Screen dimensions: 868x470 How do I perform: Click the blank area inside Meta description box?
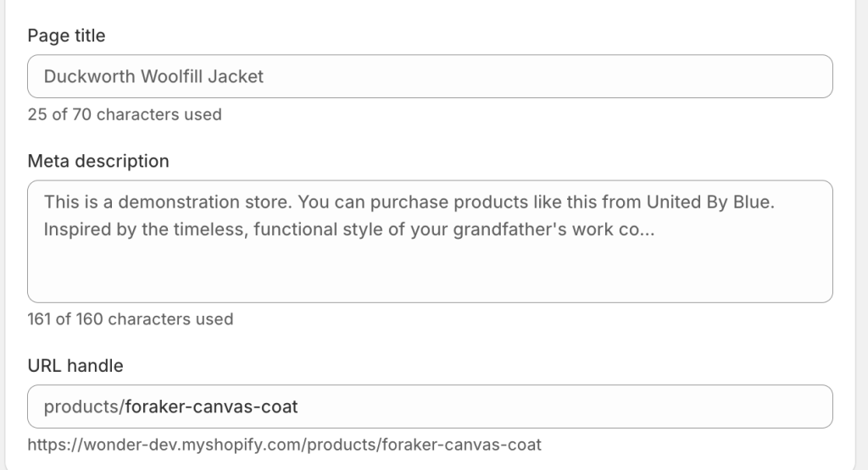(x=430, y=271)
